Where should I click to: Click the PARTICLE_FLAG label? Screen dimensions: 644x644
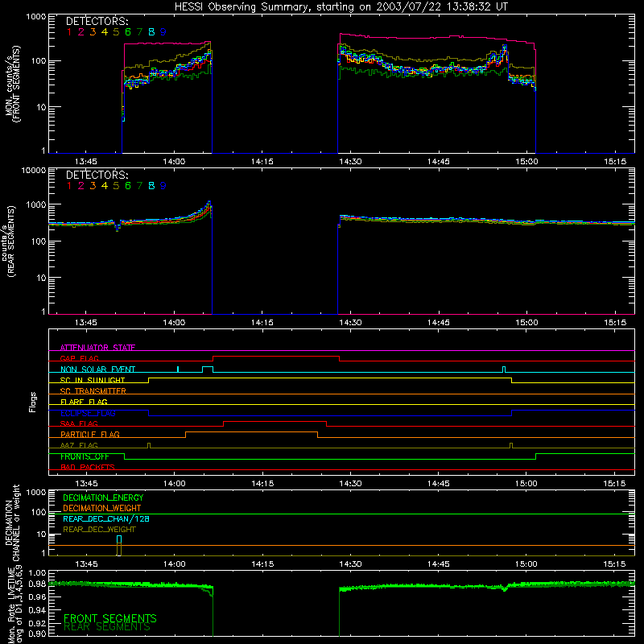(x=90, y=434)
